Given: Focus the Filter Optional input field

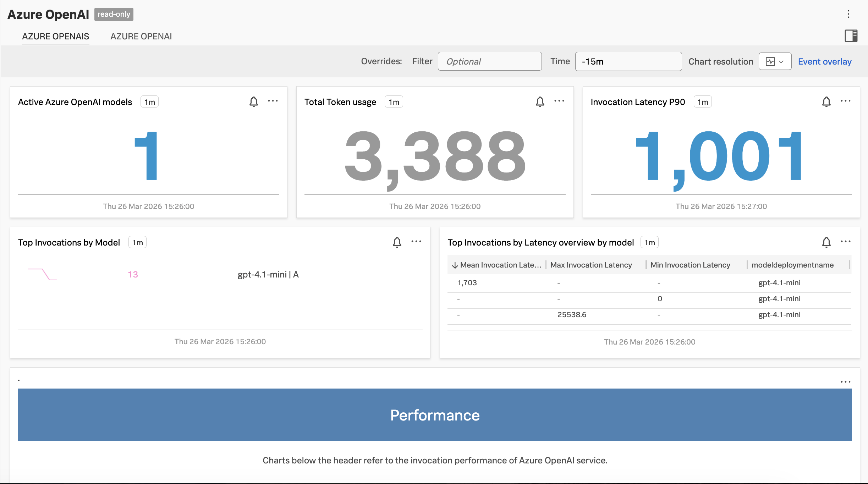Looking at the screenshot, I should [x=490, y=61].
